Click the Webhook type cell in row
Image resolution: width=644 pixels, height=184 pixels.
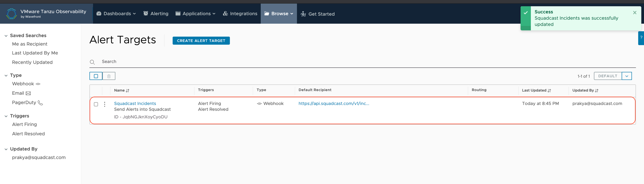pos(270,103)
